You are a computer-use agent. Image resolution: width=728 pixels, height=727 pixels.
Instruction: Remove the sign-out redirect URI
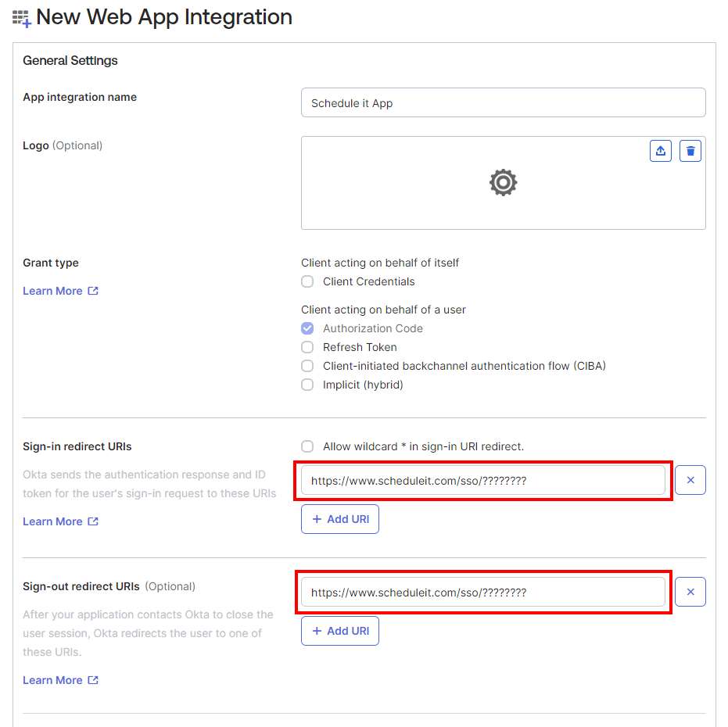pyautogui.click(x=690, y=592)
